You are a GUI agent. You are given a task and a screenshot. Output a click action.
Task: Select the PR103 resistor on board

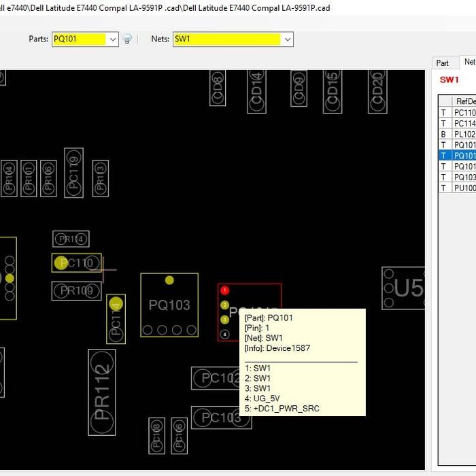coord(101,178)
